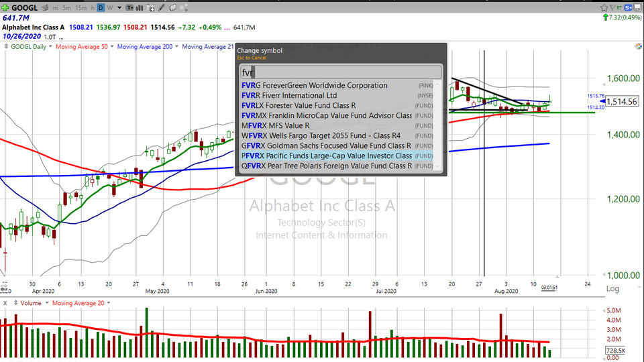Switch to the daily D time frame

click(x=100, y=7)
